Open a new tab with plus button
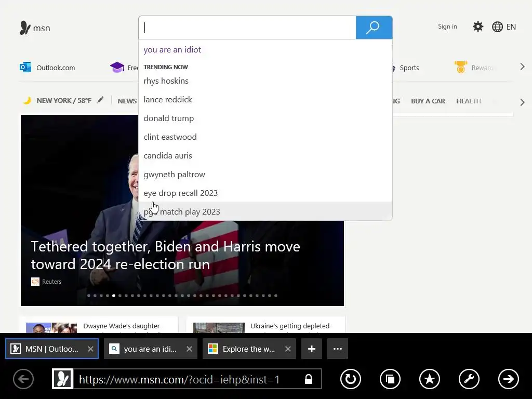The height and width of the screenshot is (399, 532). [x=312, y=349]
